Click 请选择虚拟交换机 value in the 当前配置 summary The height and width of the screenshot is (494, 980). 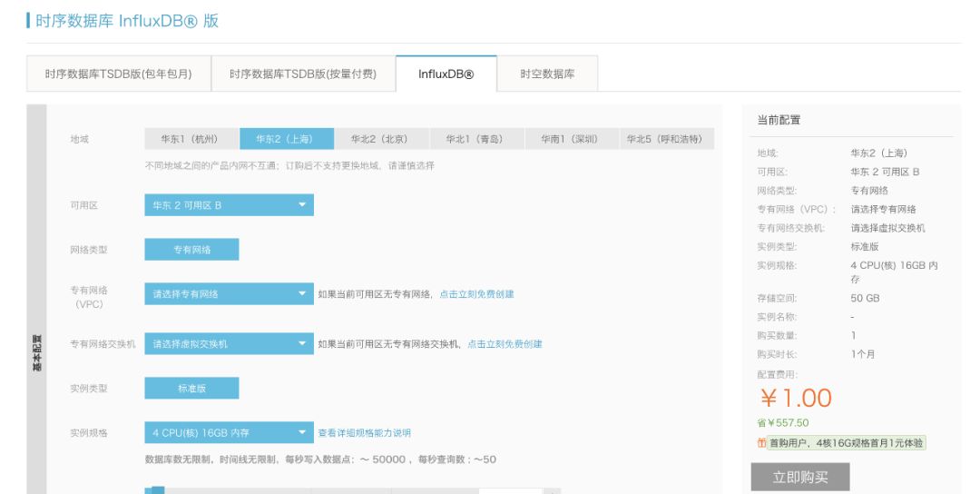tap(887, 228)
